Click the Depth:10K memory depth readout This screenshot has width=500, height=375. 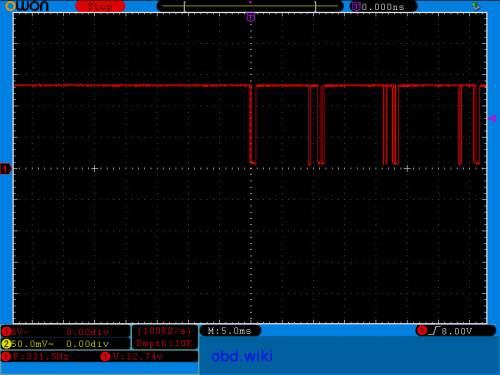(164, 343)
